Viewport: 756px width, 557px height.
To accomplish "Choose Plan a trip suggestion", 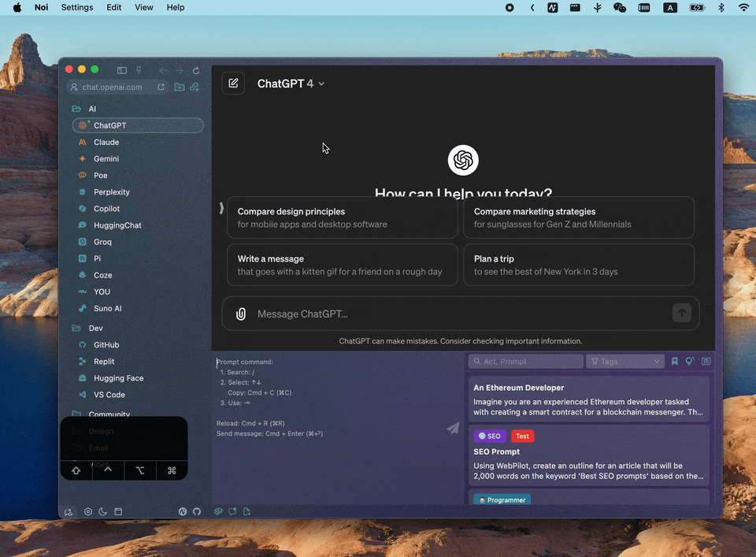I will pyautogui.click(x=579, y=265).
